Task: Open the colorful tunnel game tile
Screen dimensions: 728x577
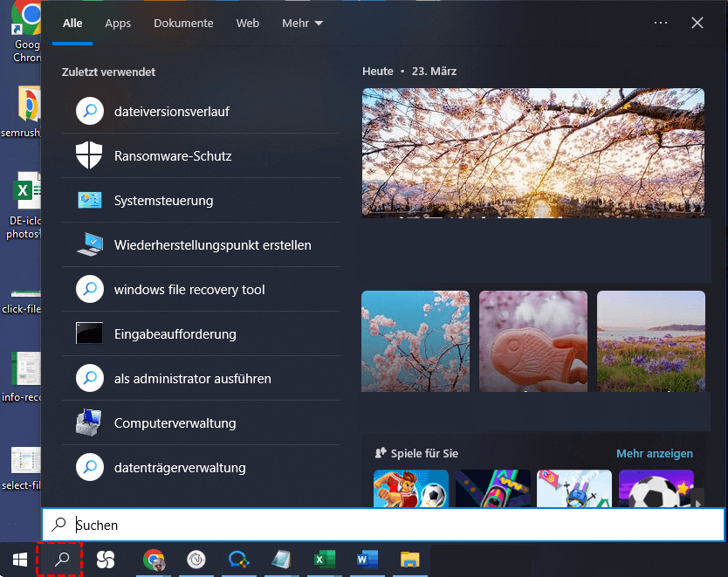Action: 492,488
